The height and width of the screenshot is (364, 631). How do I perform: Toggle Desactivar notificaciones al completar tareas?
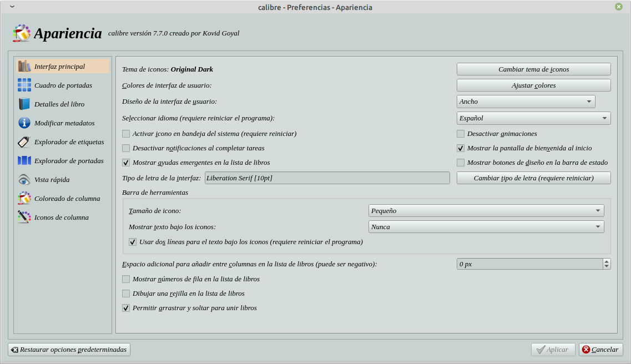[x=126, y=148]
